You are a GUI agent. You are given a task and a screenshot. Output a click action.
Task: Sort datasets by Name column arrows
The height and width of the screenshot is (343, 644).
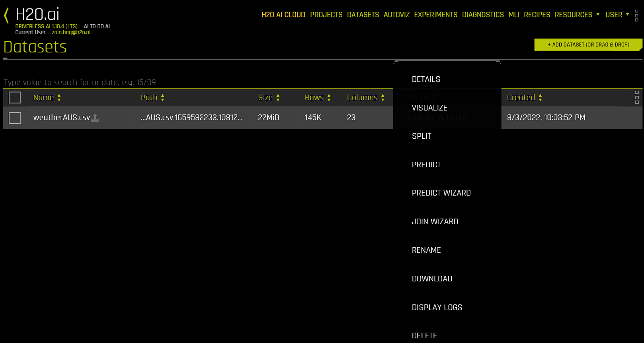tap(59, 98)
